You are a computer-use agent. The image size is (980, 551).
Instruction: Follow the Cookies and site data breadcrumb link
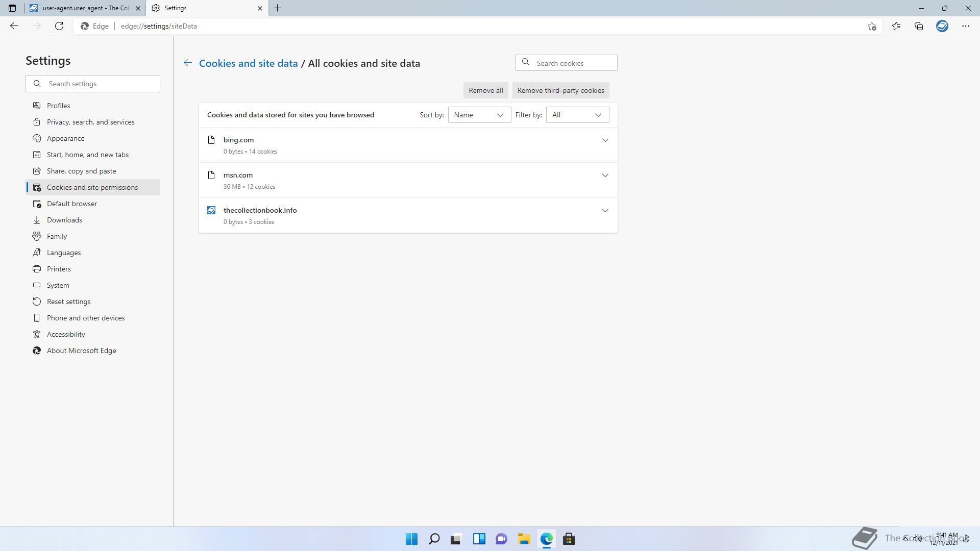(x=248, y=63)
